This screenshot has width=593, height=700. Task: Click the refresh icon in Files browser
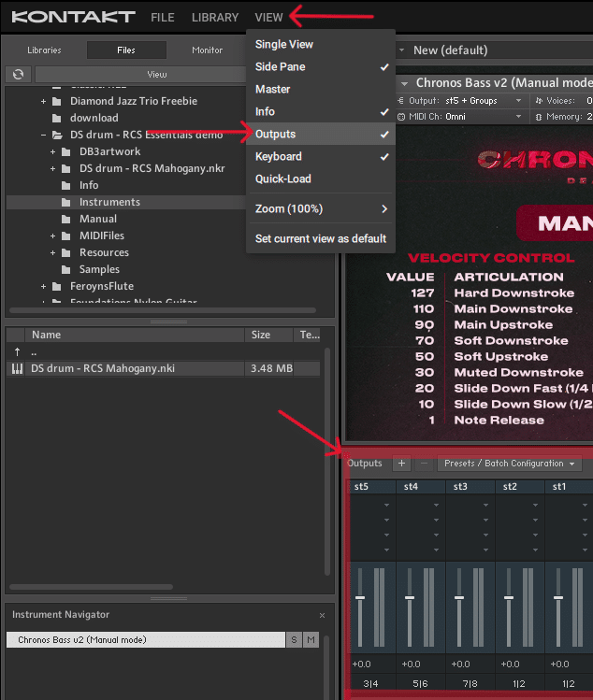[x=19, y=74]
